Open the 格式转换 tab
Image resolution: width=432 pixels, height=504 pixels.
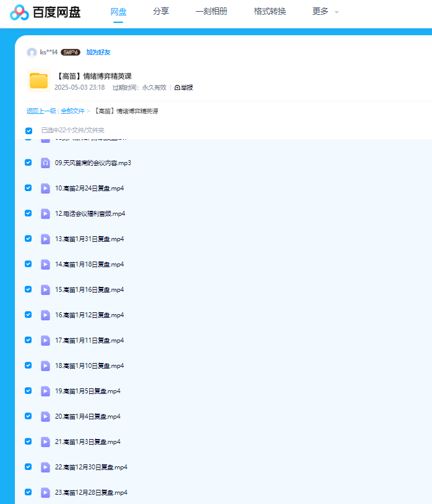click(270, 11)
